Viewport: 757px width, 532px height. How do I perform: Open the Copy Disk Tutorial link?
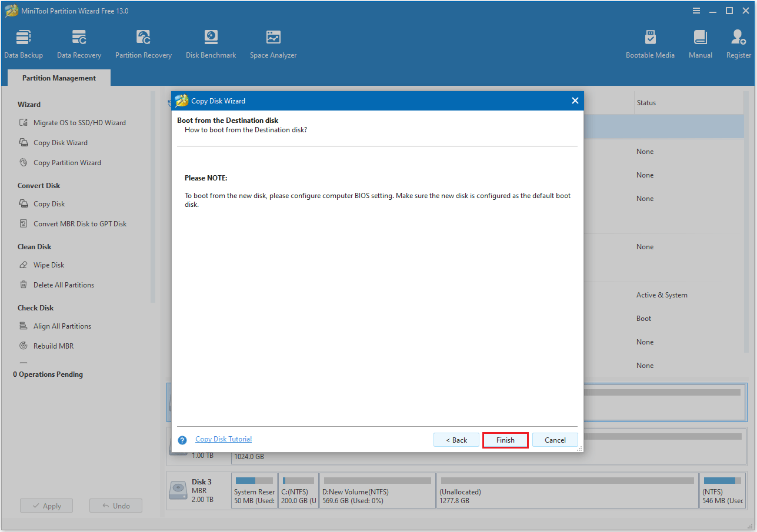pyautogui.click(x=223, y=439)
